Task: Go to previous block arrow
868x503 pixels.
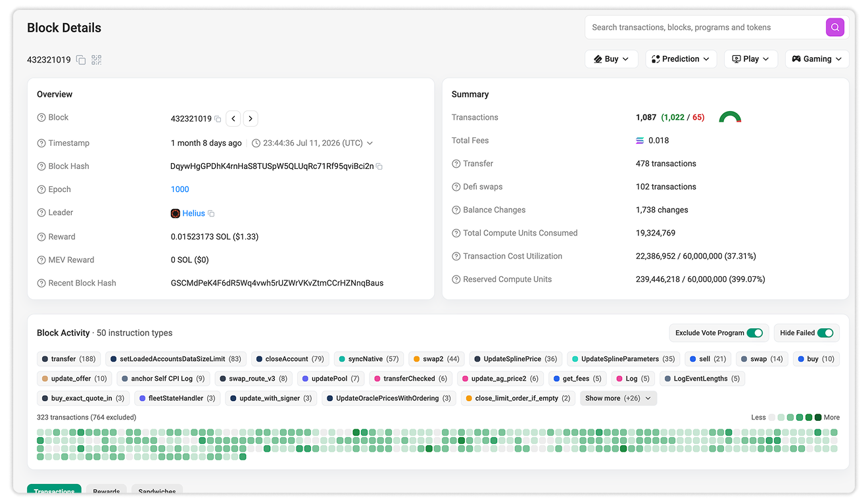Action: (233, 118)
